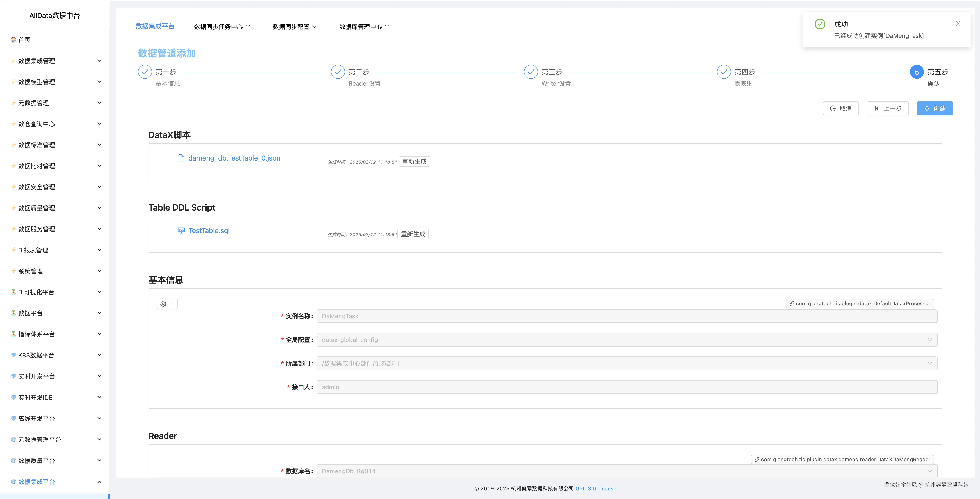Click the SQL display icon beside TestTable.sql
Viewport: 980px width, 499px height.
coord(181,230)
